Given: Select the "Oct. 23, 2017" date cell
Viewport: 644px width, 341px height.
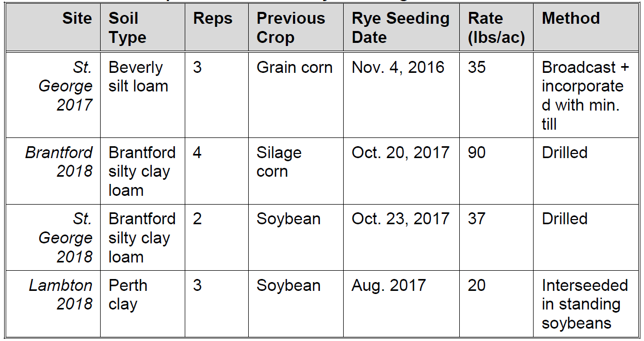Looking at the screenshot, I should click(x=400, y=219).
